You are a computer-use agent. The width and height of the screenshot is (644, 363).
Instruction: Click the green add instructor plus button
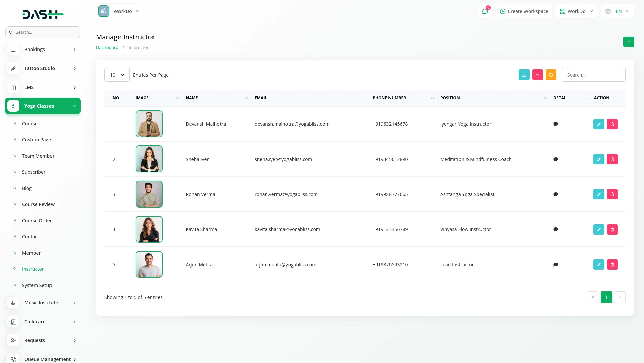point(629,42)
